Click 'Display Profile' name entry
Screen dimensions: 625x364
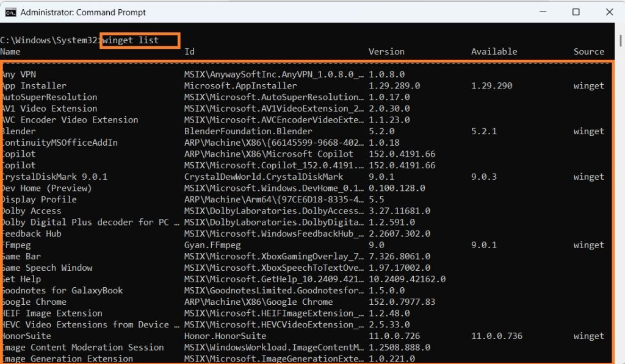[39, 199]
